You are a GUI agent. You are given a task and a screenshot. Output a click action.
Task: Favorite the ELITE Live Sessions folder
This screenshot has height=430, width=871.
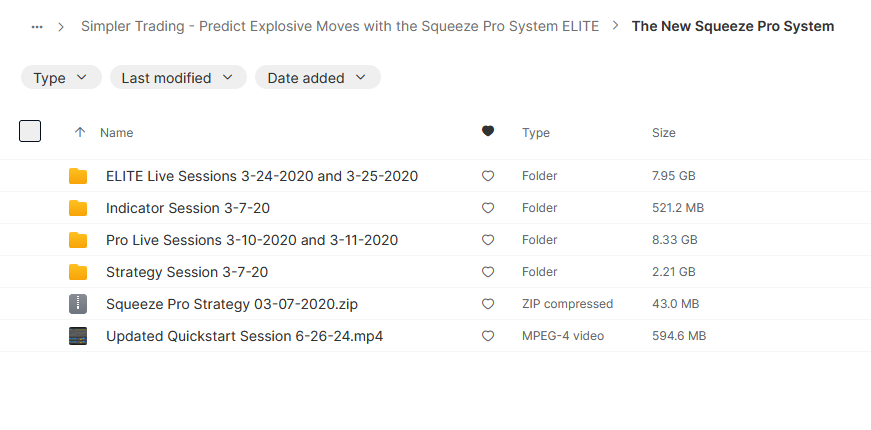(488, 176)
